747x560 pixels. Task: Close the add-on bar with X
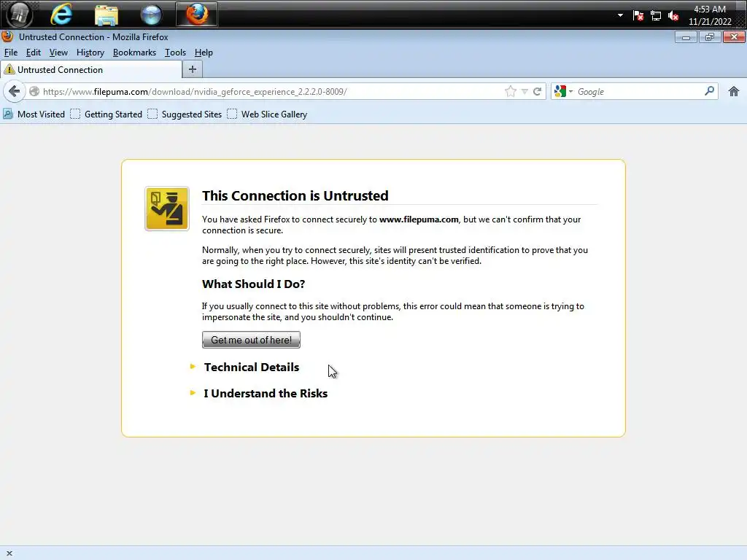9,553
